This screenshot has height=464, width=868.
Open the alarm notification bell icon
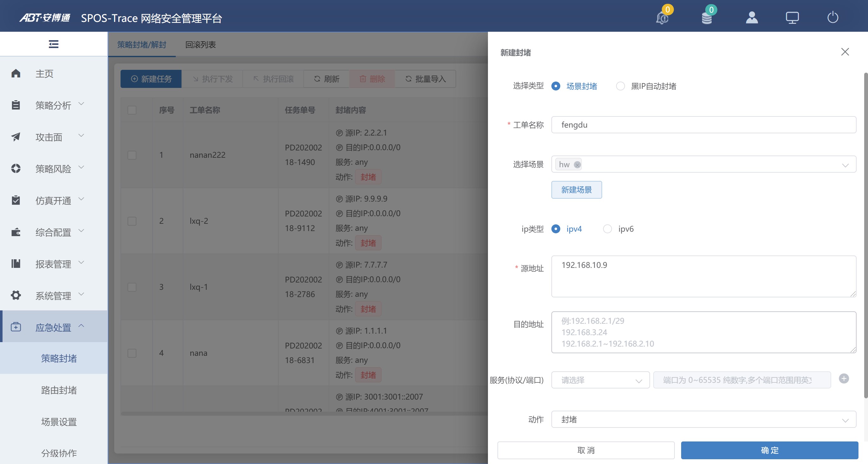(662, 17)
